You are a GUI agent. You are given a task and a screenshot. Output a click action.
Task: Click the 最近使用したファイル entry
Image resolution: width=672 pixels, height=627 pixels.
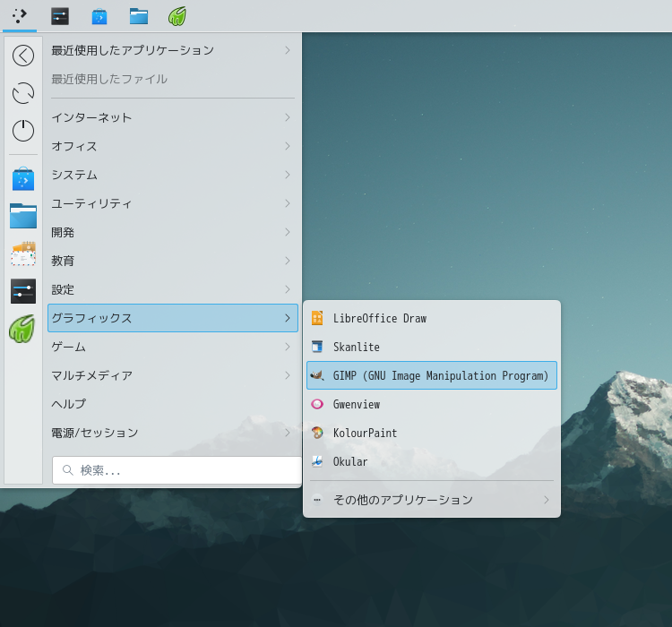[173, 80]
